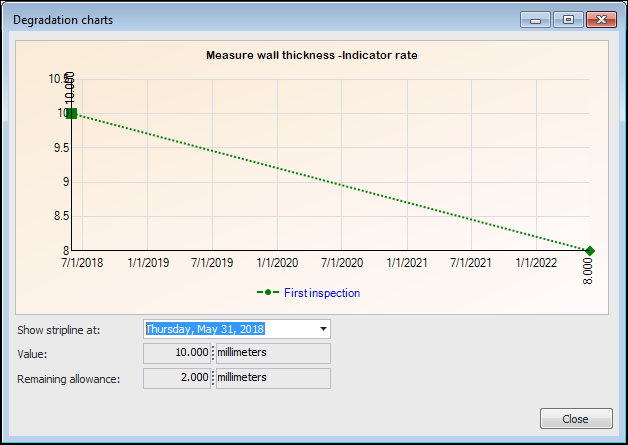Click the Remaining allowance field showing 2.000
This screenshot has width=628, height=445.
pos(177,378)
